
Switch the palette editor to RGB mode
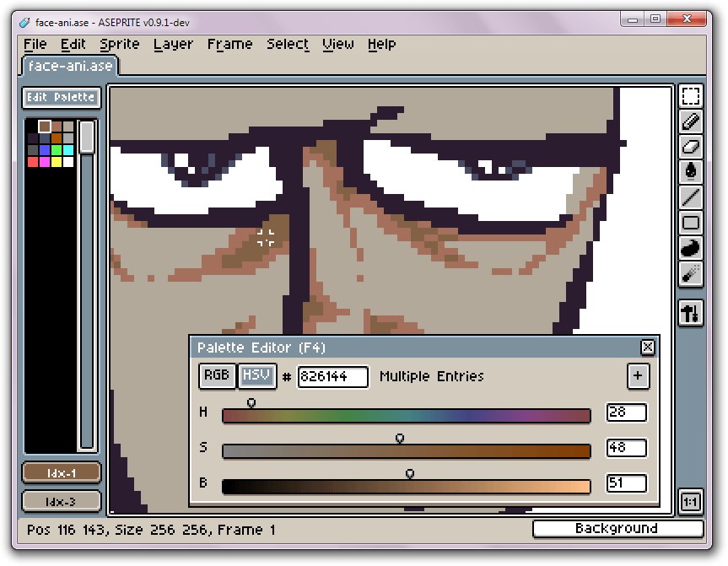[217, 376]
